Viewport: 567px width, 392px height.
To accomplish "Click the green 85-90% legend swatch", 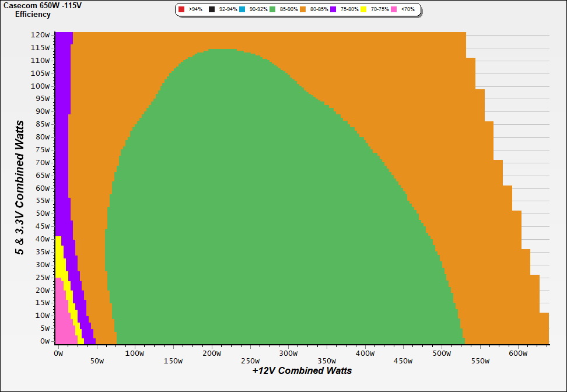I will [272, 10].
